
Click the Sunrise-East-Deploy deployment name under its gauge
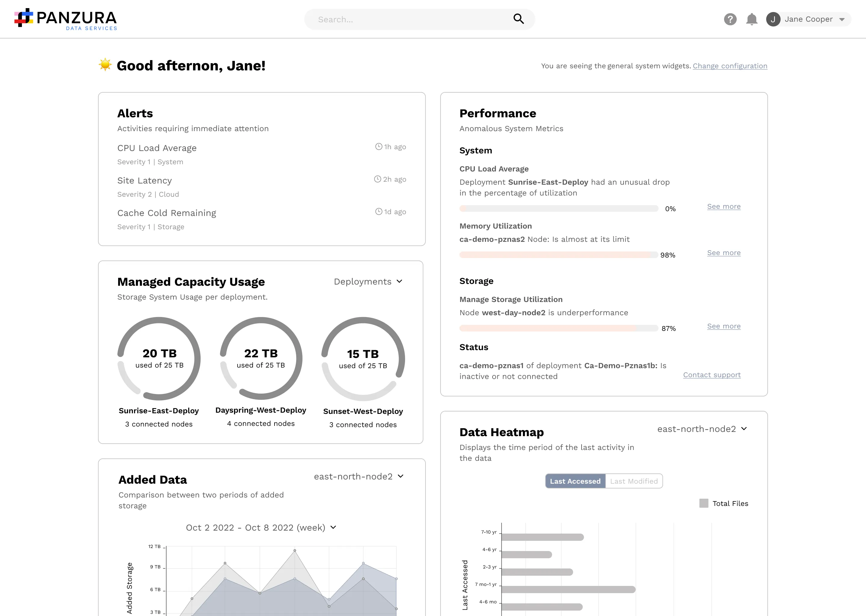[159, 411]
